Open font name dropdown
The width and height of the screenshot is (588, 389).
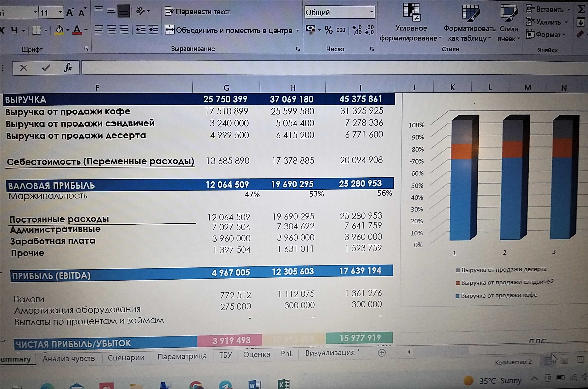click(35, 12)
